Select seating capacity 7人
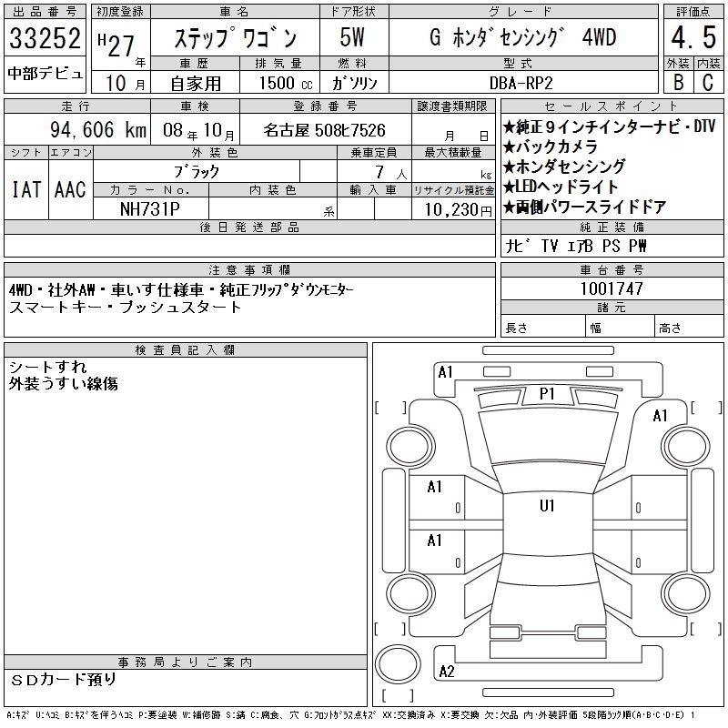Screen dimensions: 728x728 pos(391,173)
